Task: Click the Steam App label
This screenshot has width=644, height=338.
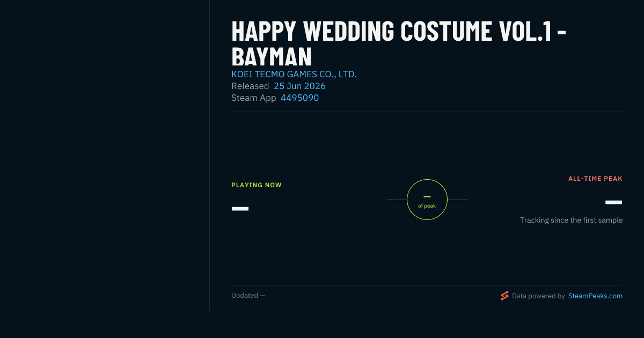Action: click(x=254, y=98)
